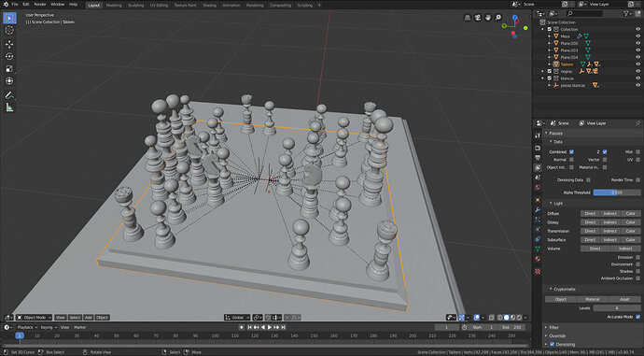Click the Transmission Color button
The height and width of the screenshot is (356, 644).
[x=630, y=231]
